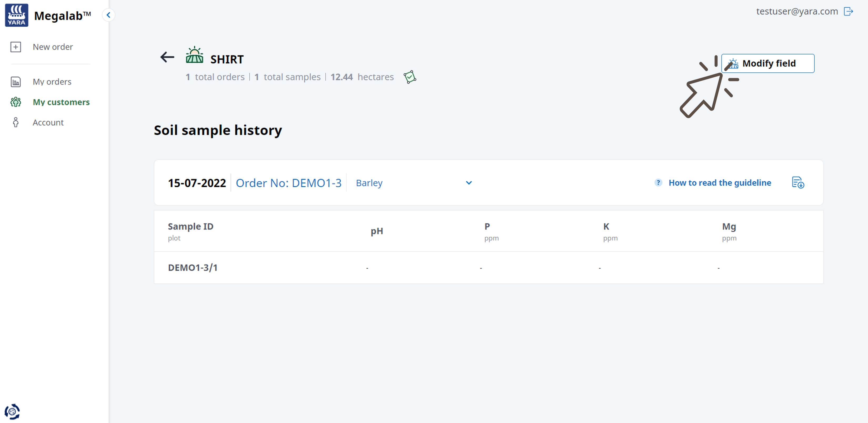
Task: Click the Yara logo icon
Action: [17, 15]
